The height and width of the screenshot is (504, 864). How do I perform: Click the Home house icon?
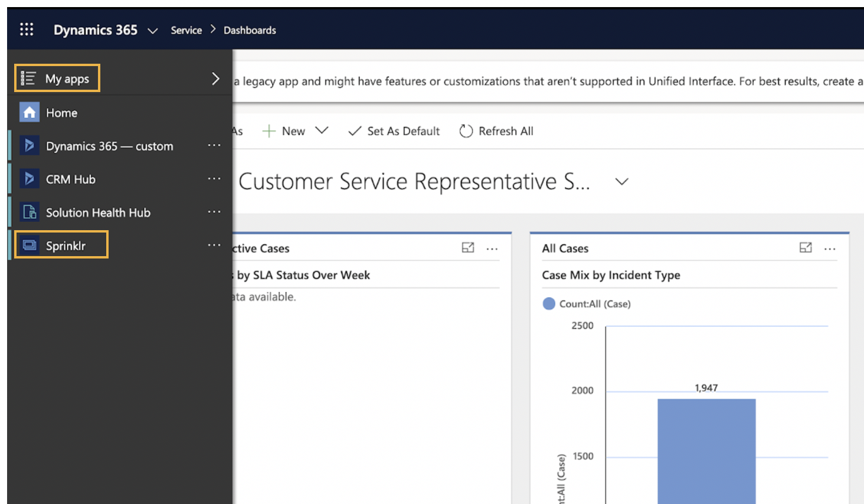point(30,112)
